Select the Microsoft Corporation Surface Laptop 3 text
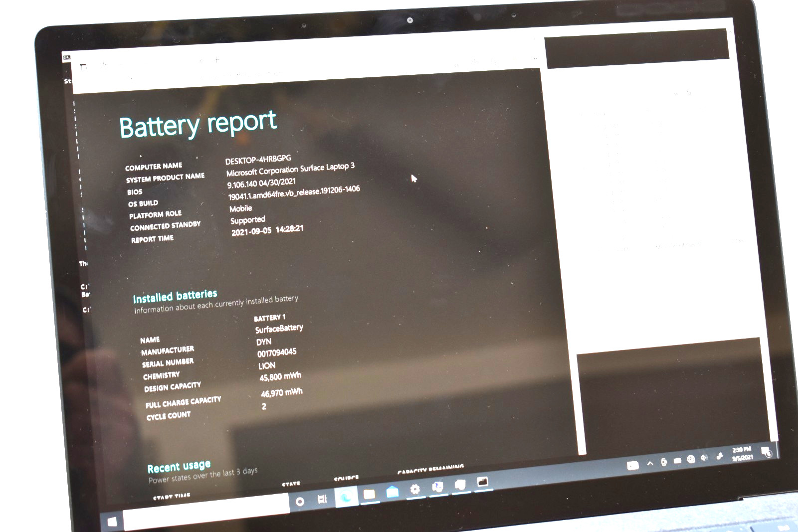The image size is (798, 532). pyautogui.click(x=290, y=170)
